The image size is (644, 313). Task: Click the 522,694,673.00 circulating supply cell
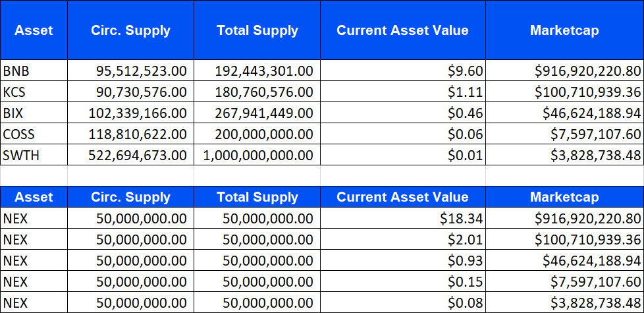pyautogui.click(x=130, y=155)
